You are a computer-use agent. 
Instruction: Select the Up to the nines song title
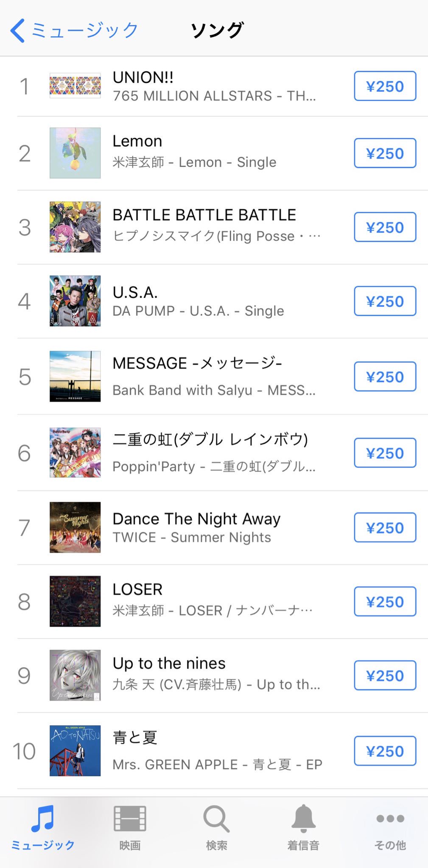click(x=169, y=663)
